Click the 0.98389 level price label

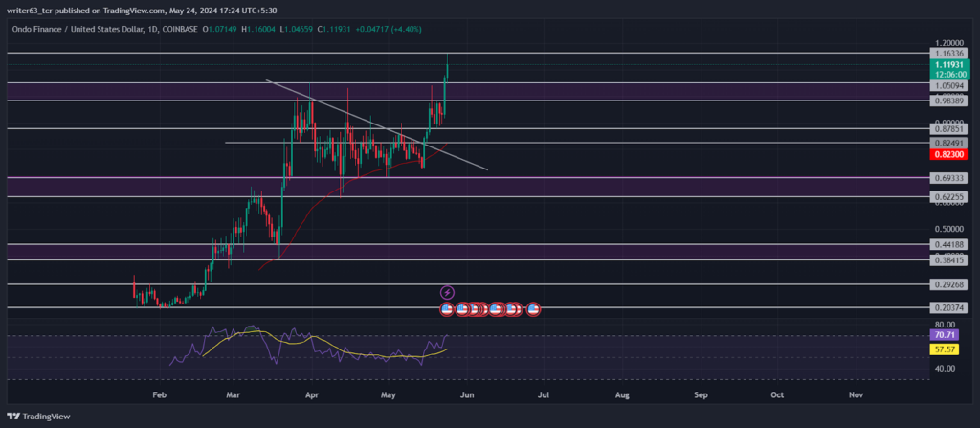click(x=950, y=101)
